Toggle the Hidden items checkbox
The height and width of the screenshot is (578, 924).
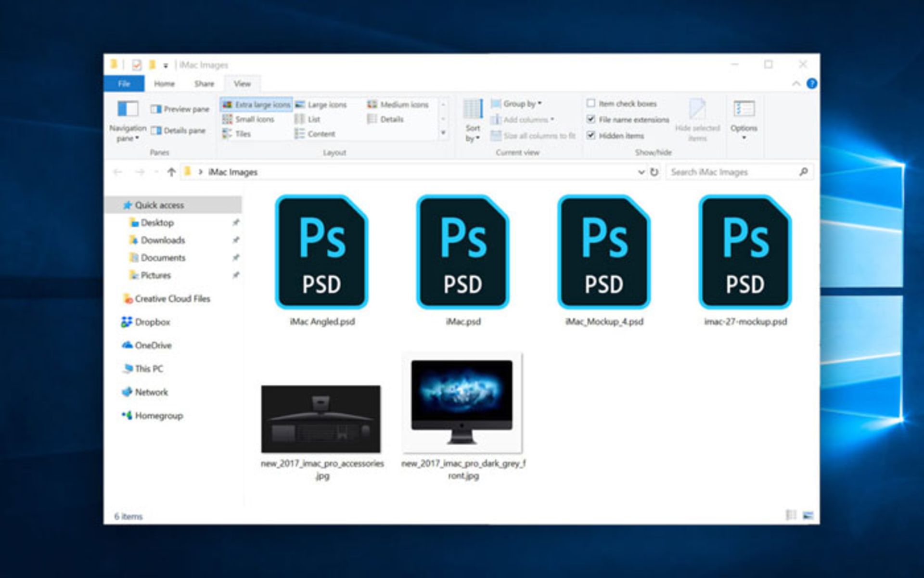tap(591, 136)
